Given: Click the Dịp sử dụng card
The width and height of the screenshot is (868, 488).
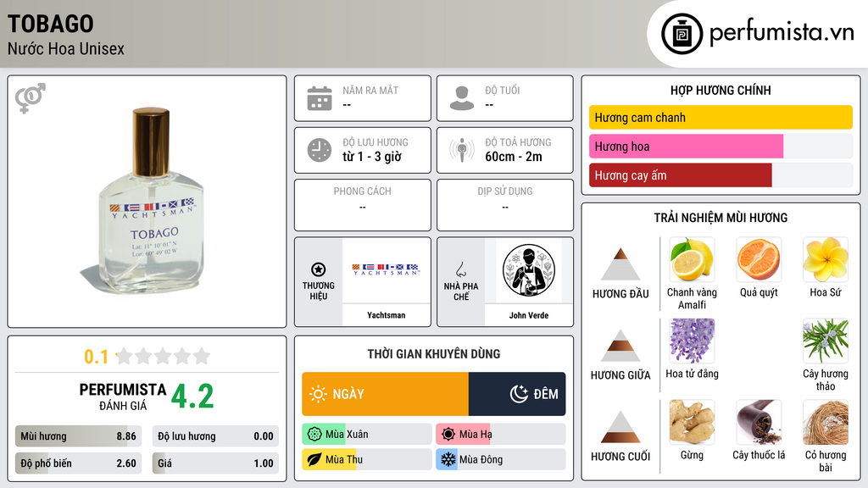Looking at the screenshot, I should tap(505, 205).
